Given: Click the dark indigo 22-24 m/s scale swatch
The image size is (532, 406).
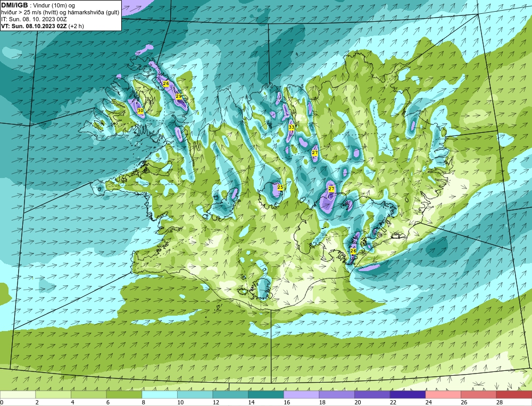Looking at the screenshot, I should pyautogui.click(x=408, y=394).
